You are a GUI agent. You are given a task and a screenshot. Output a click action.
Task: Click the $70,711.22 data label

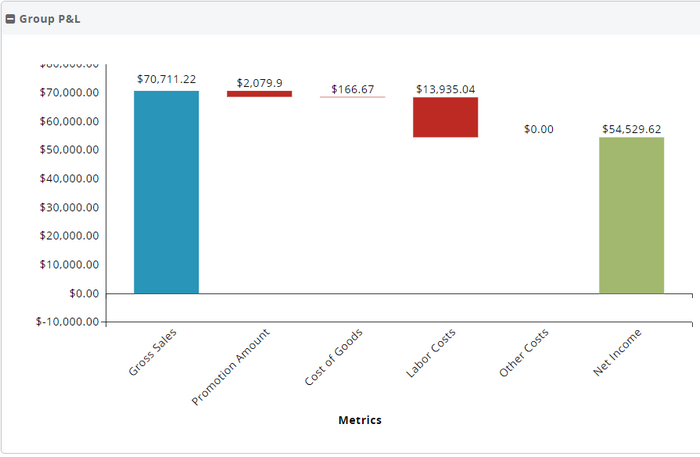tap(166, 79)
